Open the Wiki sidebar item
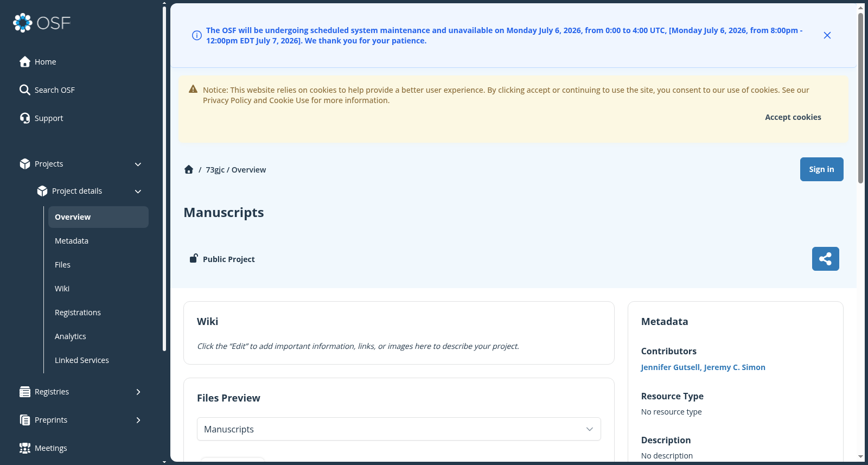 (62, 289)
